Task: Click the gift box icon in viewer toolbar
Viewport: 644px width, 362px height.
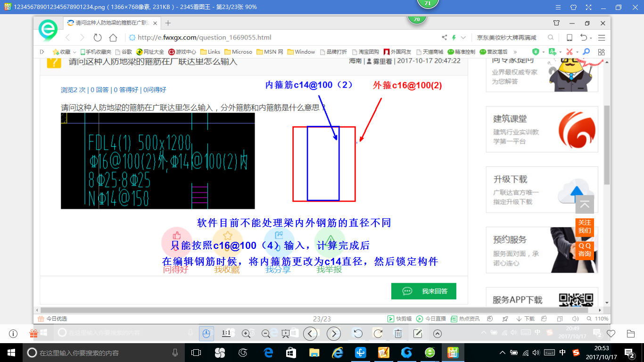Action: pyautogui.click(x=33, y=334)
